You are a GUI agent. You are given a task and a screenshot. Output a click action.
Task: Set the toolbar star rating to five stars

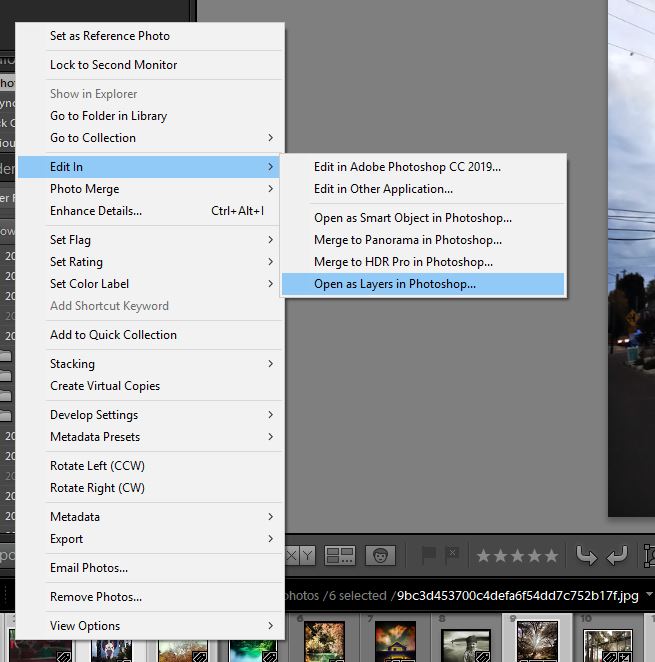[x=551, y=555]
